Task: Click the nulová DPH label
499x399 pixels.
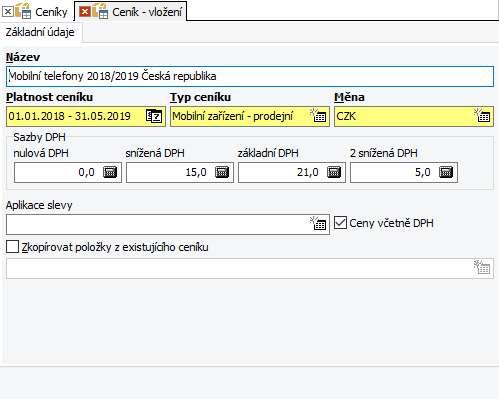Action: point(41,153)
